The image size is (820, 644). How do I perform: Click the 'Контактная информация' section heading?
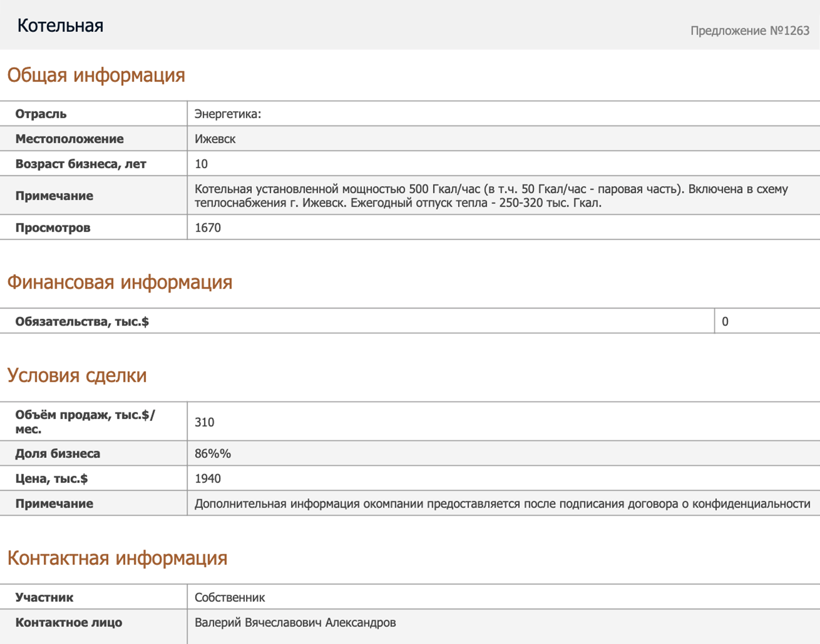[x=117, y=558]
